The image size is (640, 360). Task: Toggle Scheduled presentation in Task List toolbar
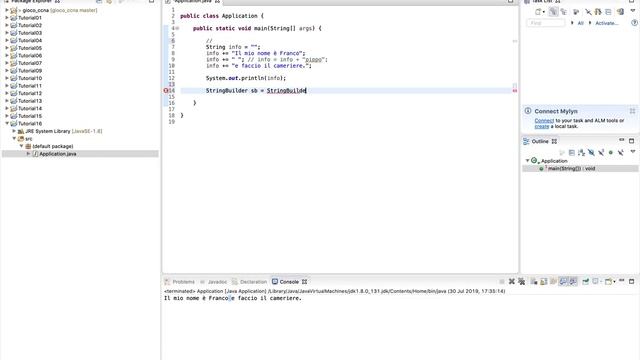click(x=564, y=12)
